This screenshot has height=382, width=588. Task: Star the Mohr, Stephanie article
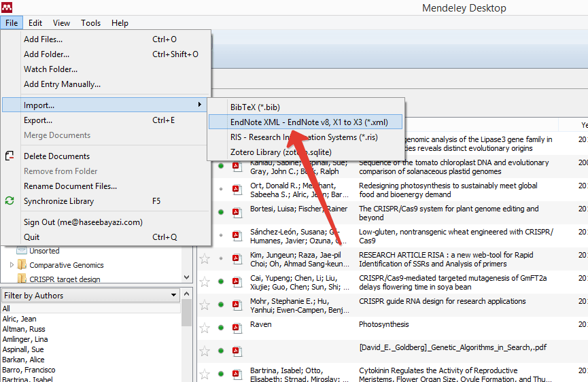tap(205, 305)
